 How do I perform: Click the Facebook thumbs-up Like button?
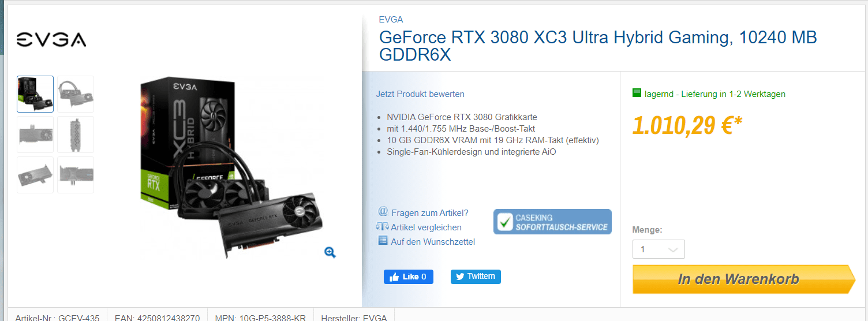coord(409,277)
